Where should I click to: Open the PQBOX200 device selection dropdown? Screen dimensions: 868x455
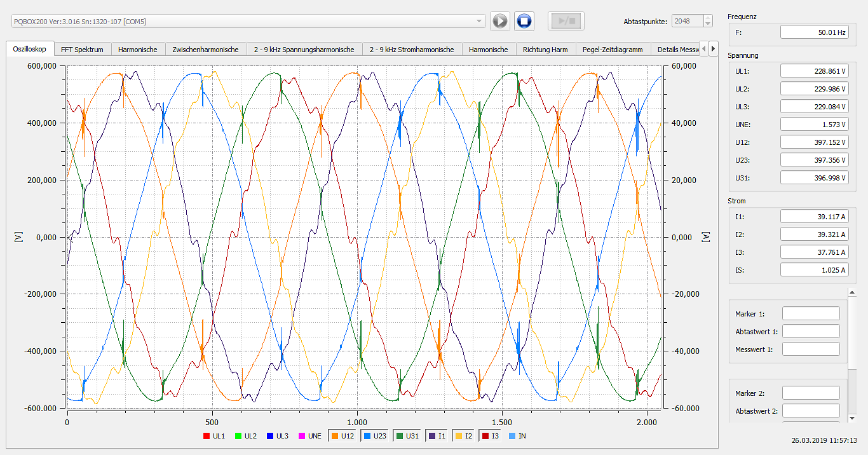[x=480, y=21]
